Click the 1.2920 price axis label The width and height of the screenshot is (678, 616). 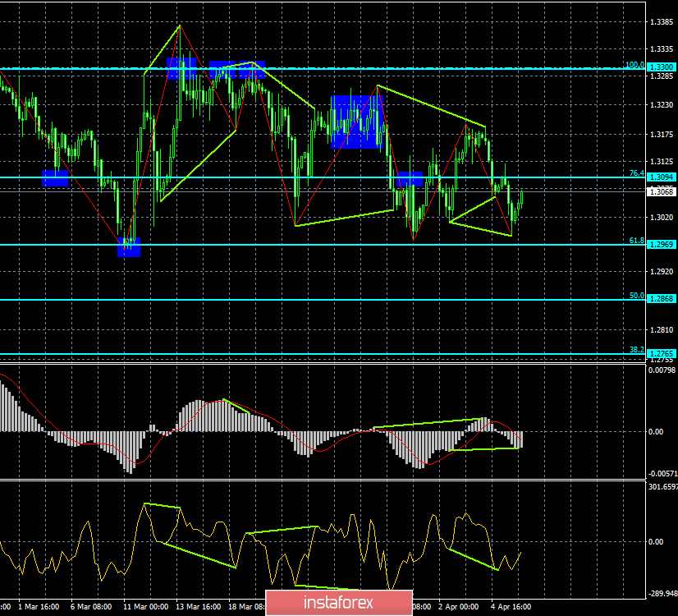coord(662,272)
